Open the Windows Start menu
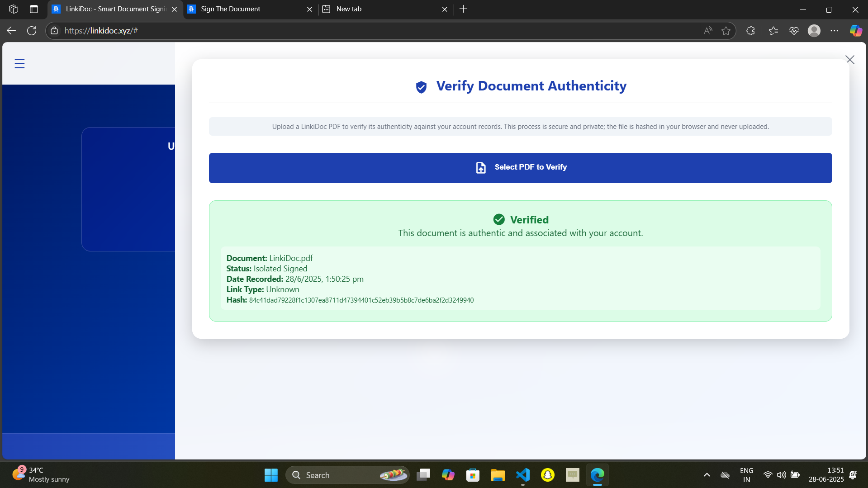This screenshot has width=868, height=488. tap(271, 475)
